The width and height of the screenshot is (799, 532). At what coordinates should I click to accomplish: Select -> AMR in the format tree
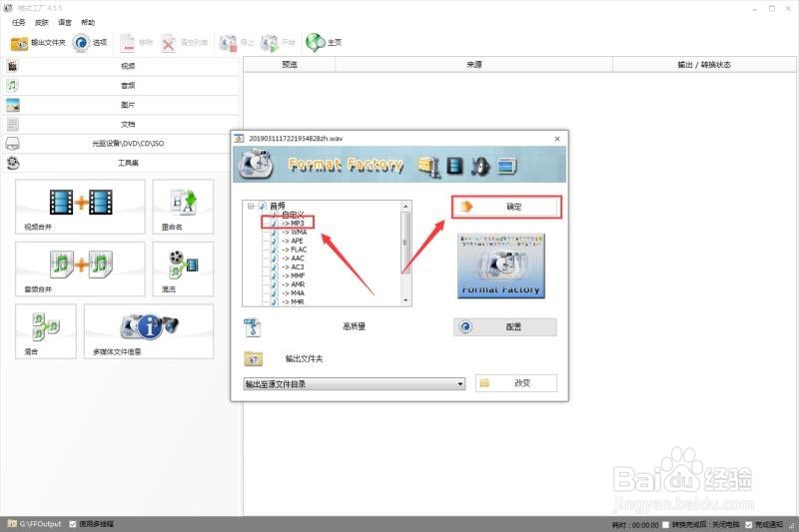(294, 284)
